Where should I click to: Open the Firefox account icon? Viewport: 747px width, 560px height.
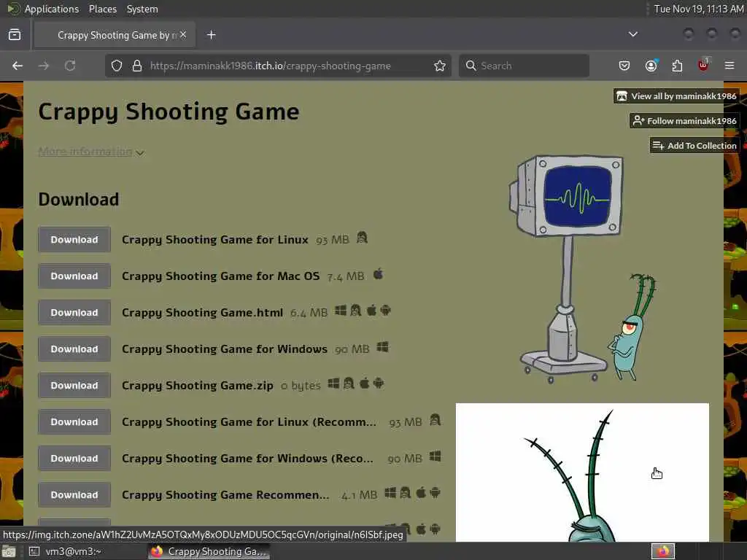tap(651, 66)
